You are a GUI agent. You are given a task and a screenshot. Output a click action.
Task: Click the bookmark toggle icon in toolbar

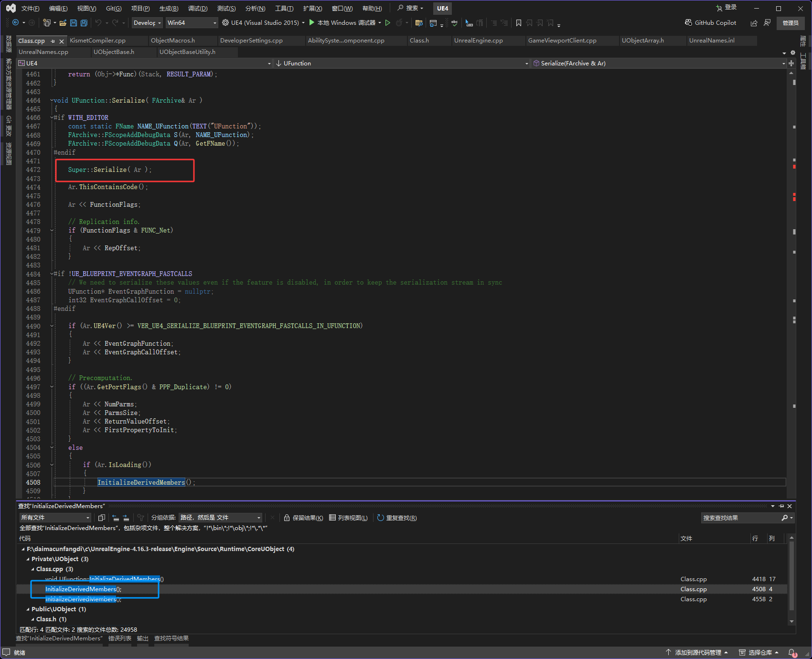click(x=519, y=22)
